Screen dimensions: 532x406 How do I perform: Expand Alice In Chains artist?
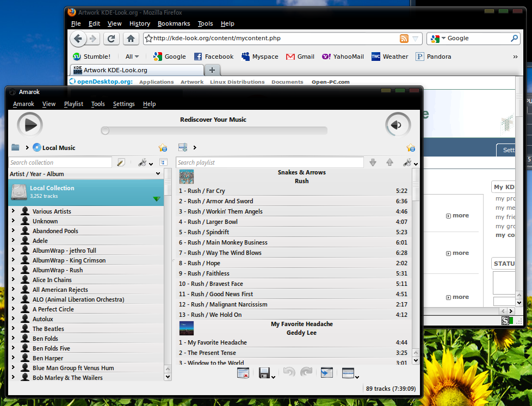(13, 279)
